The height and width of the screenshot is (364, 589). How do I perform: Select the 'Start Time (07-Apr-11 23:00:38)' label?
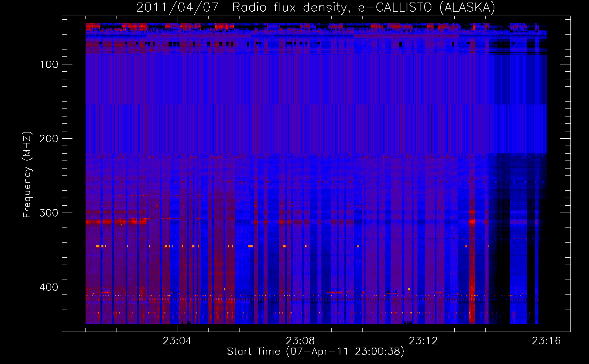pyautogui.click(x=316, y=352)
